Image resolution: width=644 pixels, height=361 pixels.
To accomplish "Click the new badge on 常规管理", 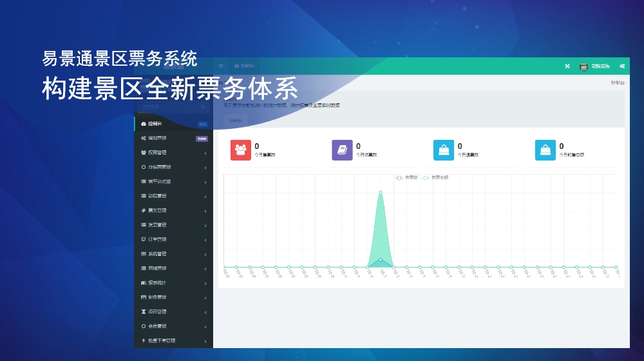I will click(202, 139).
